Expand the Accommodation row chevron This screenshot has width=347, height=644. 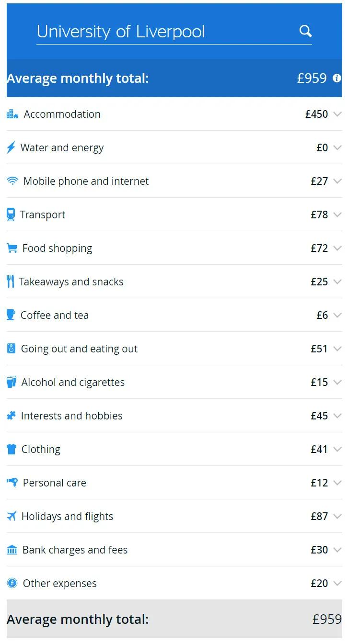tap(337, 114)
